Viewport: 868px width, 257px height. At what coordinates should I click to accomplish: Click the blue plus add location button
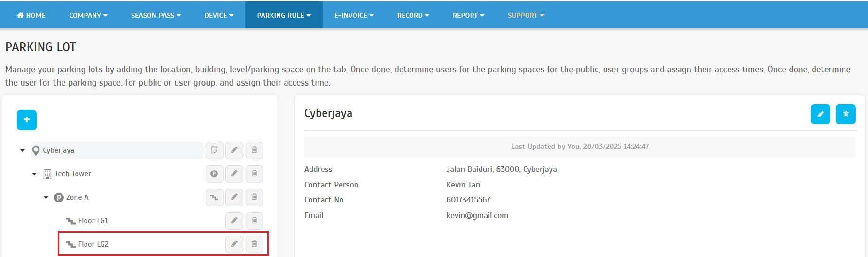click(x=27, y=120)
